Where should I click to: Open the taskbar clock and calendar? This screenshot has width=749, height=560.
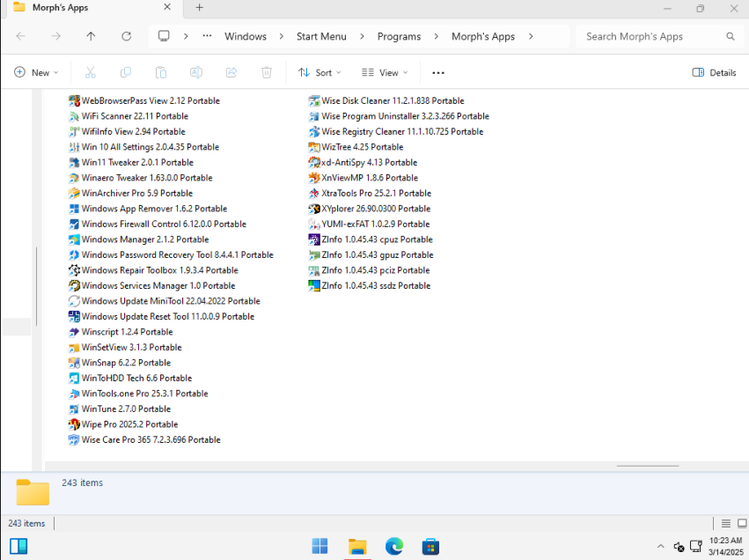point(725,546)
